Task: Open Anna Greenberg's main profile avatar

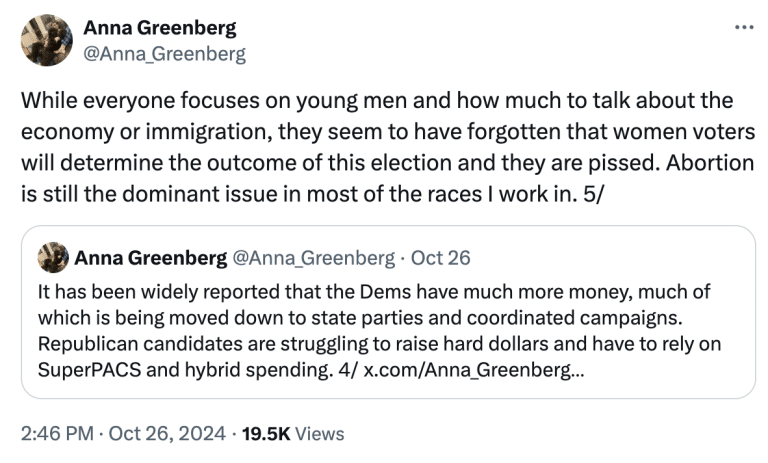Action: [x=47, y=40]
